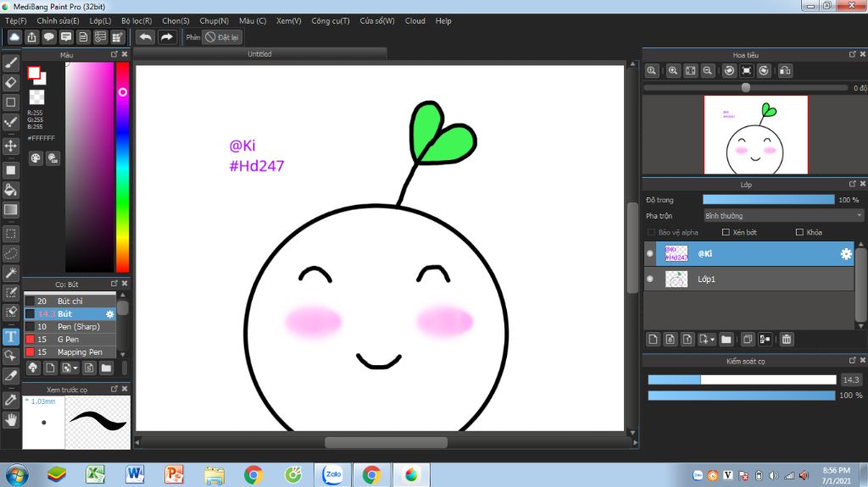Select the Magic Wand tool

tap(10, 273)
